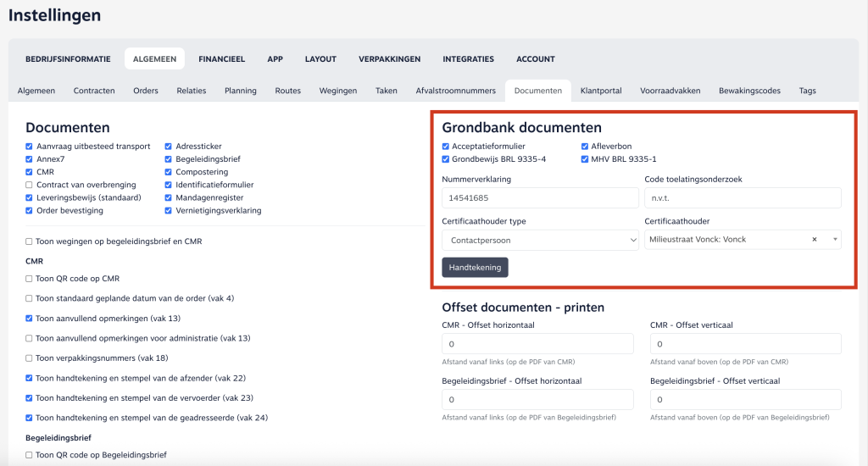The width and height of the screenshot is (868, 466).
Task: Open the Certificaathouder dropdown arrow
Action: [x=833, y=240]
